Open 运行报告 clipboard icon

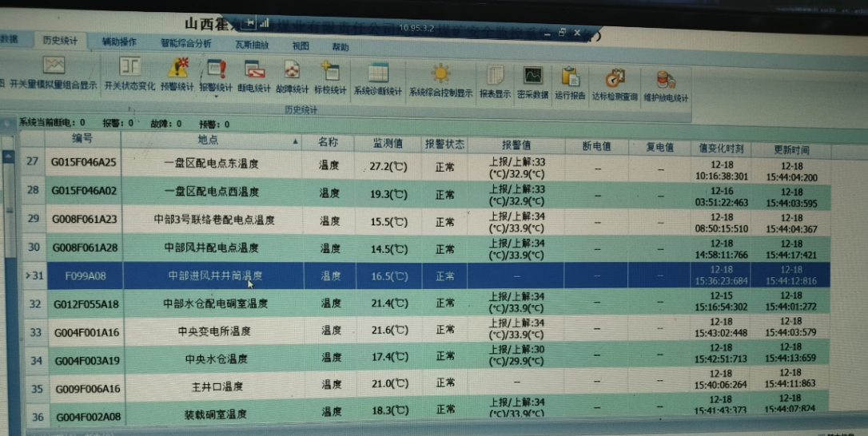pyautogui.click(x=570, y=78)
